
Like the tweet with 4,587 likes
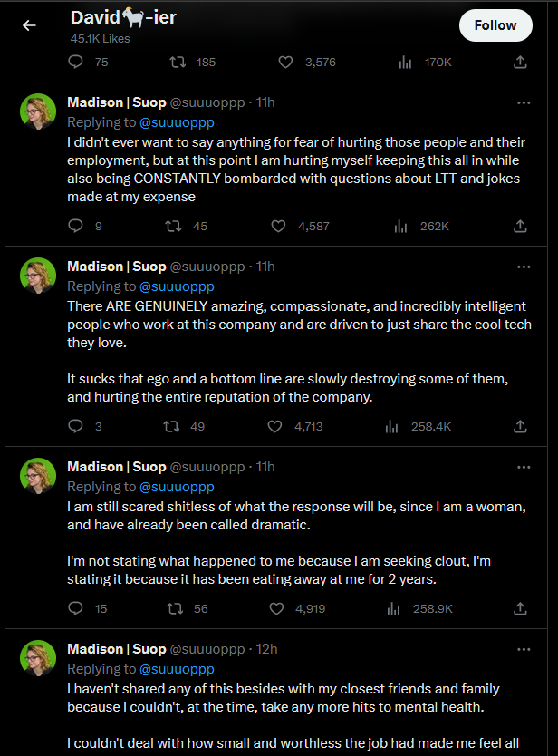click(278, 226)
